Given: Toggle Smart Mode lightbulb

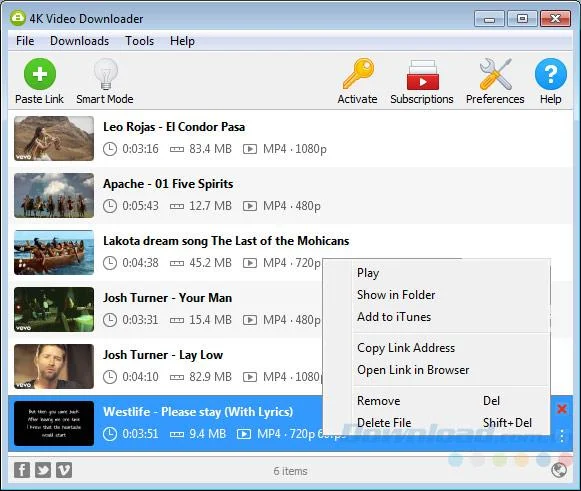Looking at the screenshot, I should coord(106,74).
